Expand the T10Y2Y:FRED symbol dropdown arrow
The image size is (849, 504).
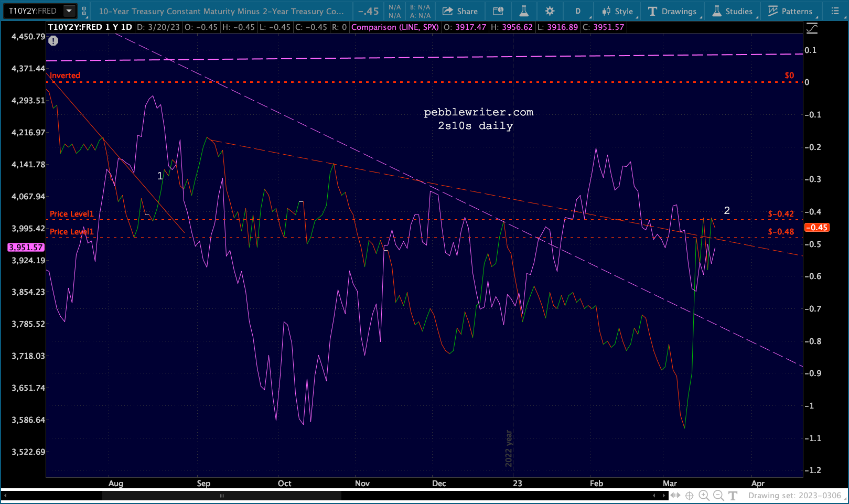coord(69,11)
